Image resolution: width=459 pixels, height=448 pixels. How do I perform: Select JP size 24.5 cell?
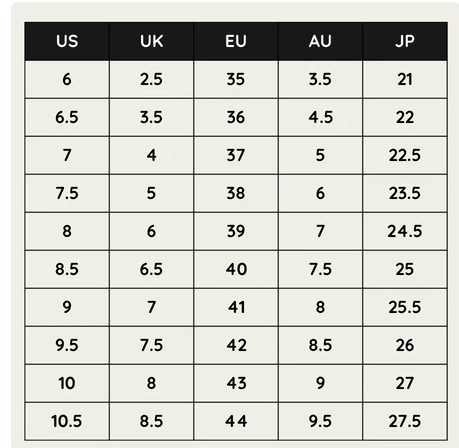(x=405, y=231)
